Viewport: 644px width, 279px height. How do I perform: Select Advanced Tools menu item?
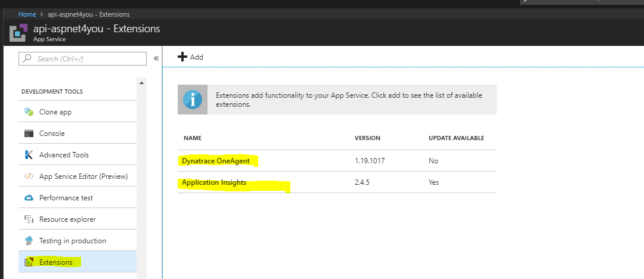pyautogui.click(x=78, y=154)
